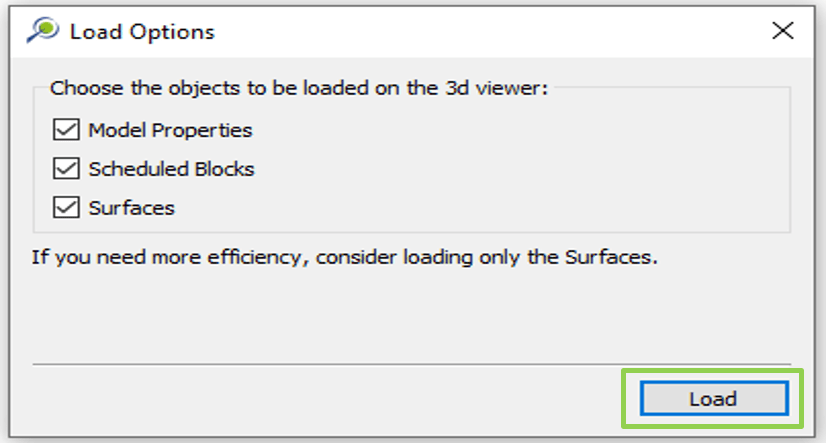
Task: Click the Surfaces option label
Action: 131,208
